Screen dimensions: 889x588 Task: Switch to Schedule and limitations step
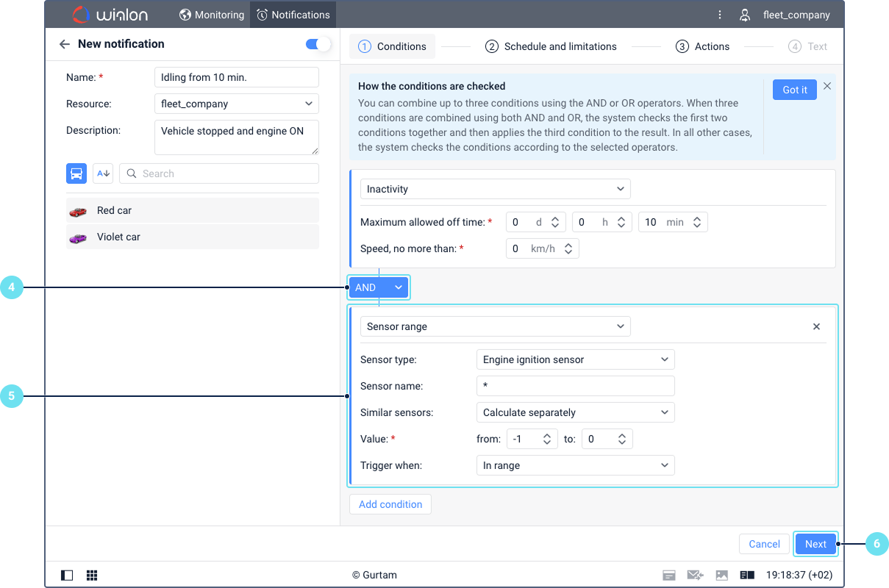click(x=551, y=46)
